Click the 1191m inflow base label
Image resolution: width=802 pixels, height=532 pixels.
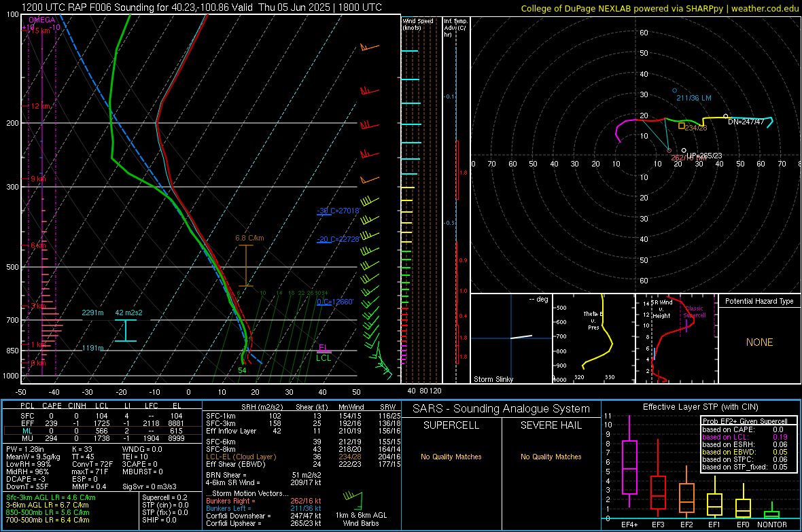click(x=92, y=348)
